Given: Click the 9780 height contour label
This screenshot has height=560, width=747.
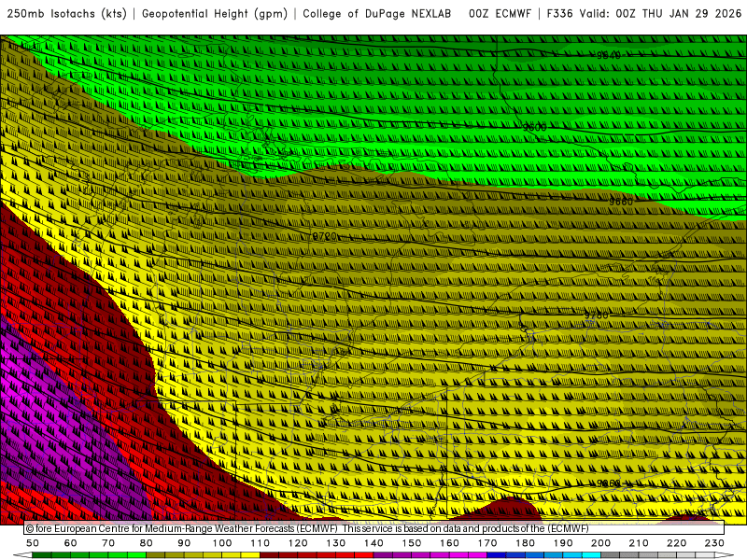Looking at the screenshot, I should coord(597,315).
